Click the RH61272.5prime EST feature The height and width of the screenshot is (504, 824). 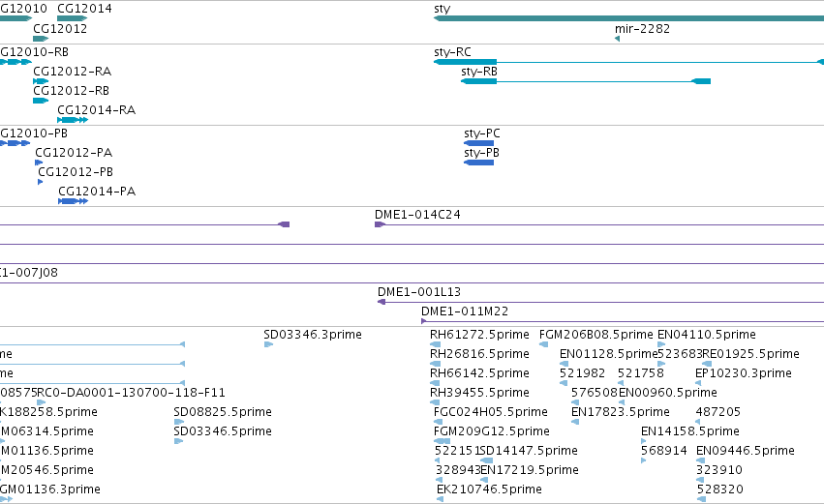tap(434, 344)
